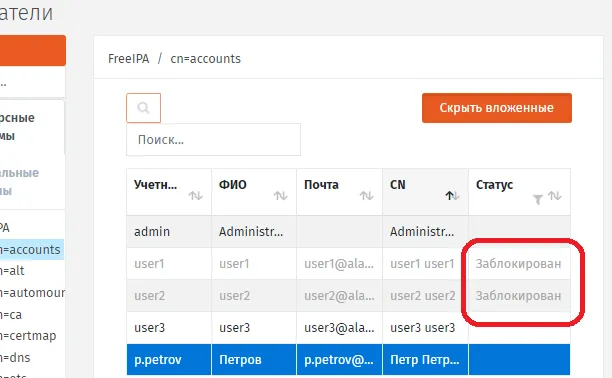612x378 pixels.
Task: Click into the Поиск... search field
Action: [213, 140]
